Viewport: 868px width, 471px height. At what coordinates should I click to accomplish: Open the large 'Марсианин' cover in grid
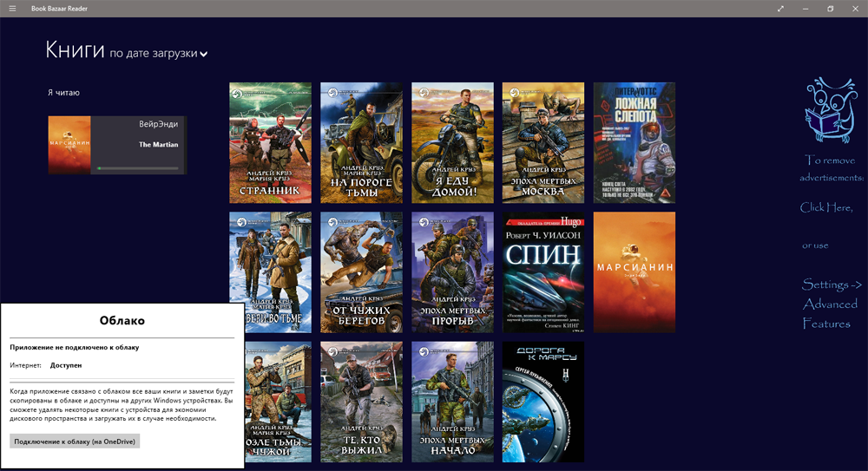(x=635, y=272)
